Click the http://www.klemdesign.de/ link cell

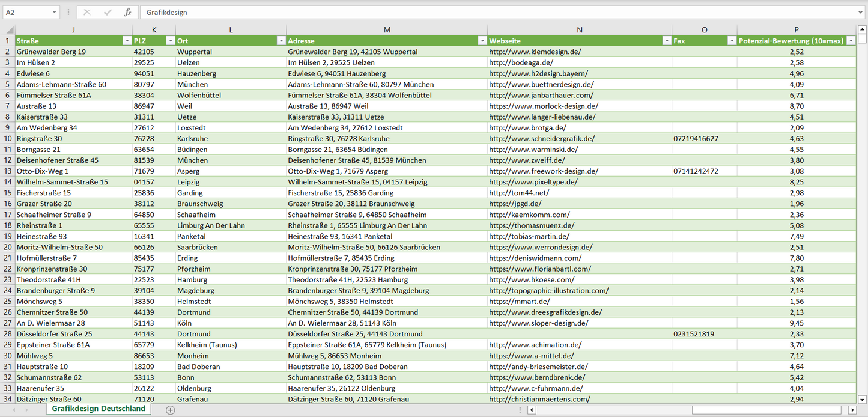(535, 52)
